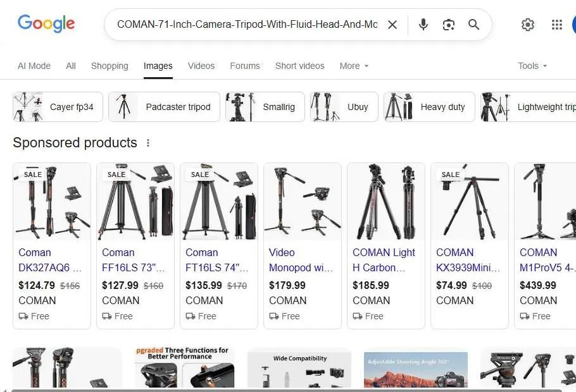Open COMAN Light H Carbon product link
The height and width of the screenshot is (392, 576).
[x=384, y=260]
